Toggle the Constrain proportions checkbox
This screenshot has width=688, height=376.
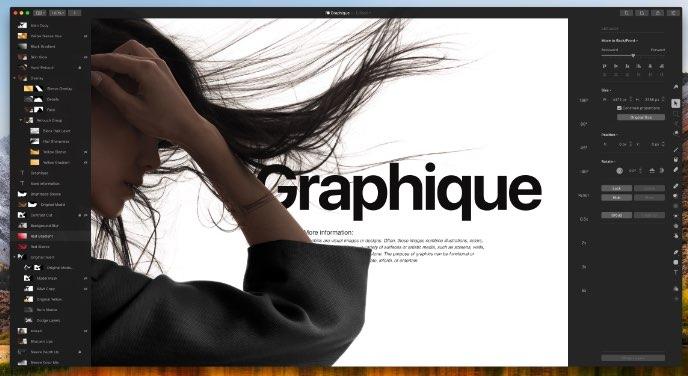coord(619,108)
